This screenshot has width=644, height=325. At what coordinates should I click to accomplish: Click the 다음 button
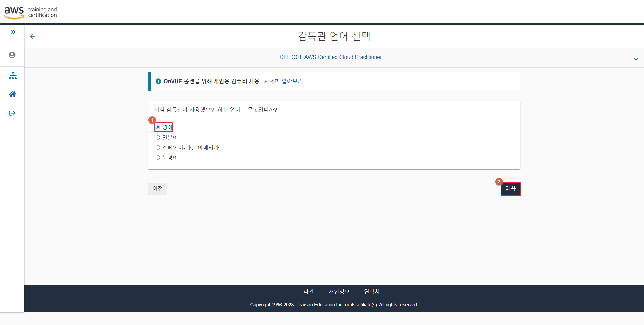[x=511, y=189]
